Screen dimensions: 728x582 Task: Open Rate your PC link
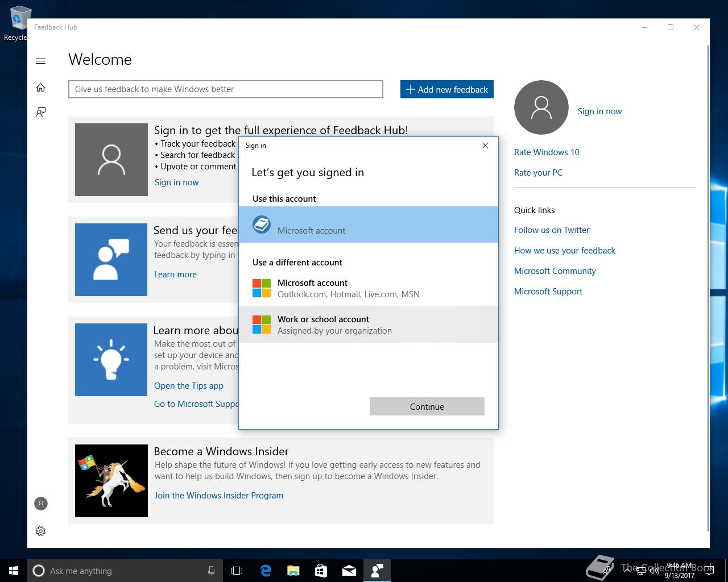coord(538,173)
